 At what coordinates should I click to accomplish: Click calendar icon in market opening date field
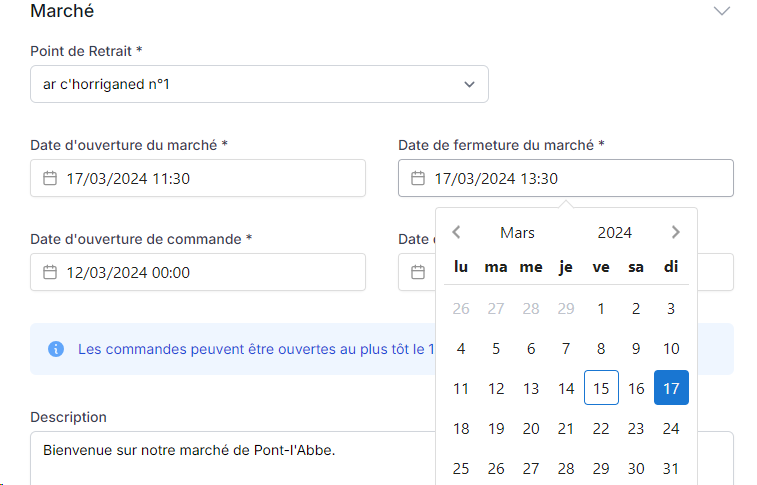50,178
